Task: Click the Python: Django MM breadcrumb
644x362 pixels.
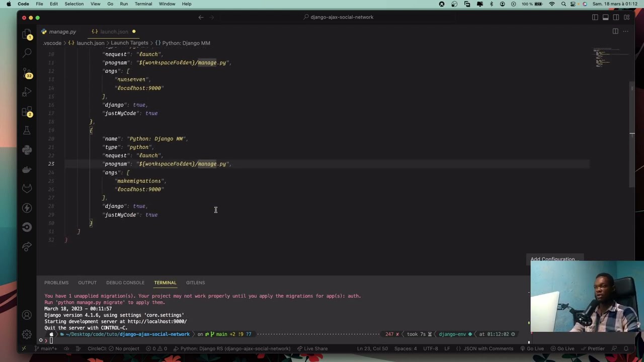Action: point(183,43)
